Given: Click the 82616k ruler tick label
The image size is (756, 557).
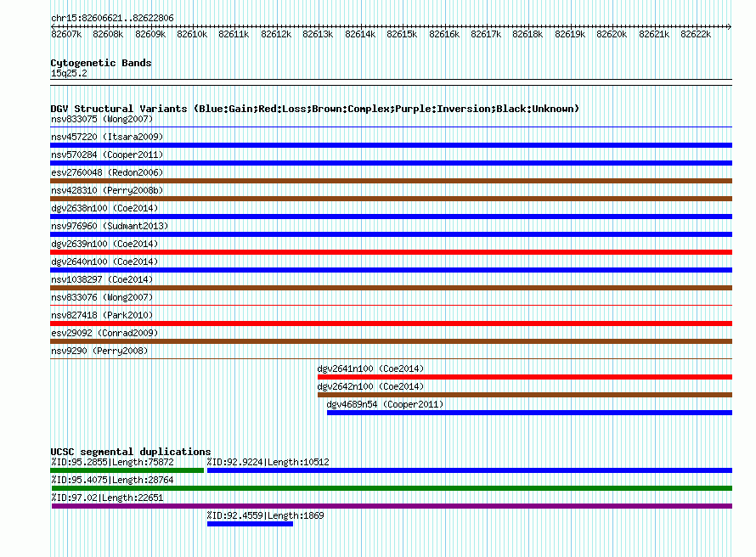Looking at the screenshot, I should point(444,34).
